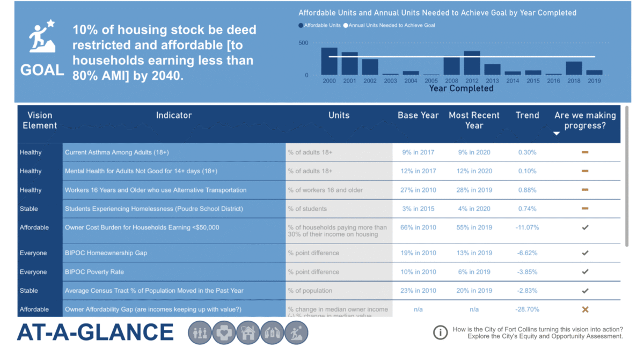Image resolution: width=644 pixels, height=362 pixels.
Task: Click the info circle icon
Action: pos(440,333)
